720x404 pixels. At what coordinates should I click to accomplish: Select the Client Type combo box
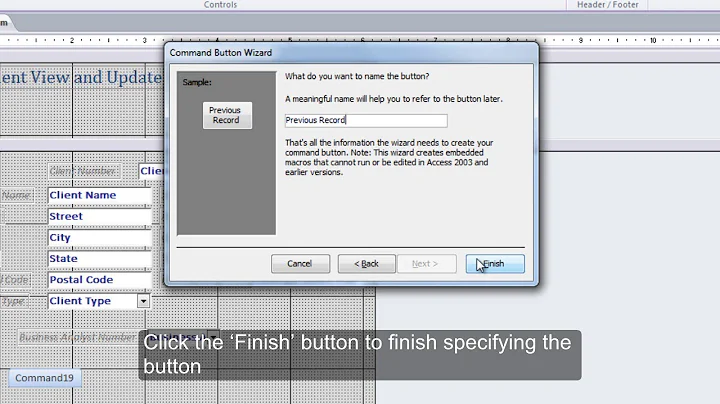click(99, 301)
